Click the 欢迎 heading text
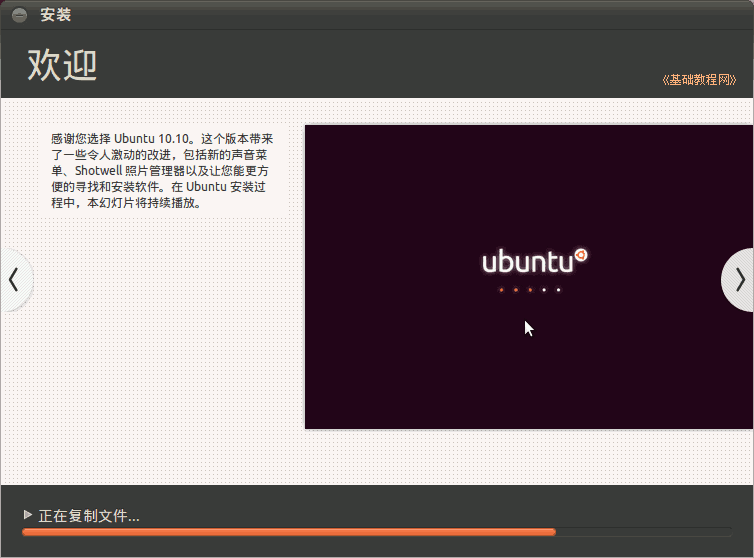Image resolution: width=754 pixels, height=558 pixels. [62, 65]
